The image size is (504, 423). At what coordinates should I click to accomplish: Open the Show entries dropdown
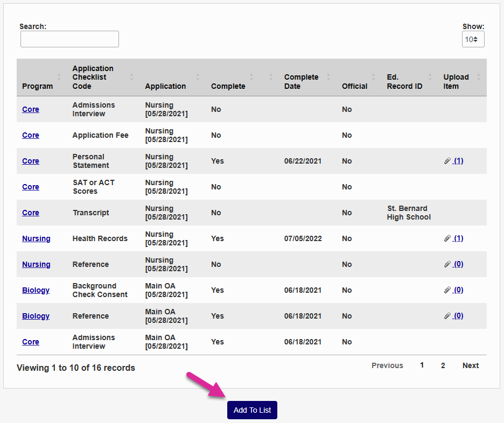pyautogui.click(x=473, y=39)
